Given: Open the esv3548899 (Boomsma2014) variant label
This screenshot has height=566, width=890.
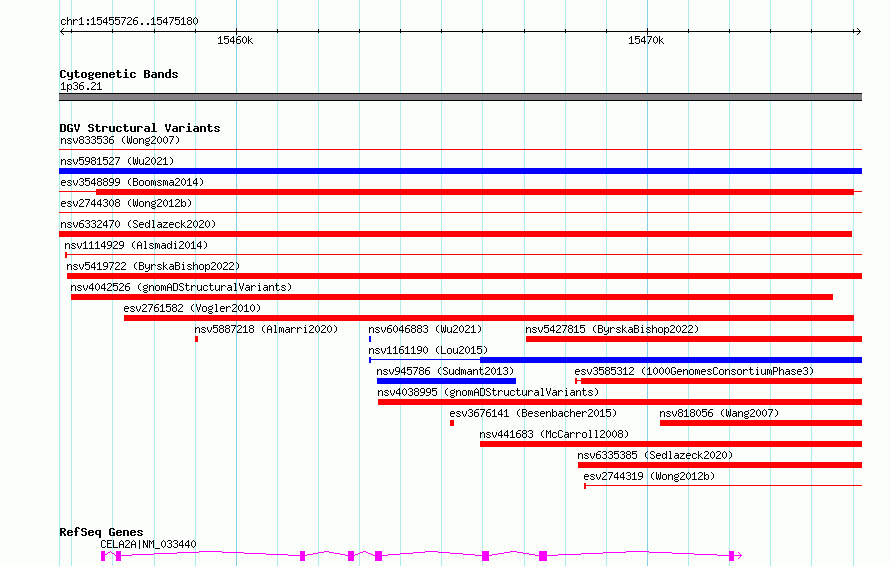Looking at the screenshot, I should 132,182.
